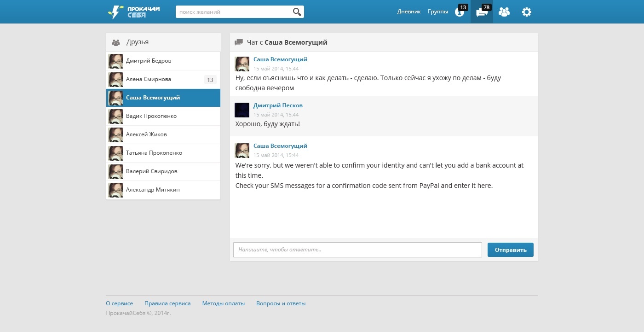Select friend Валерий Свиридов
The height and width of the screenshot is (332, 644).
(x=163, y=171)
